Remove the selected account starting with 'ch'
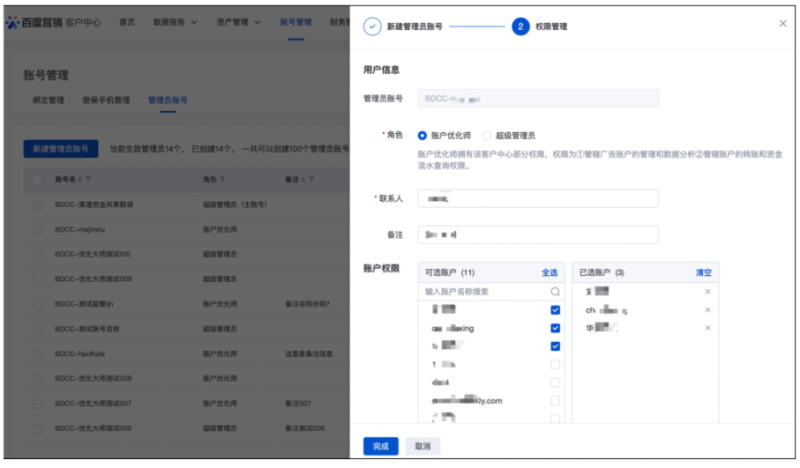Screen dimensions: 800x468 click(707, 310)
